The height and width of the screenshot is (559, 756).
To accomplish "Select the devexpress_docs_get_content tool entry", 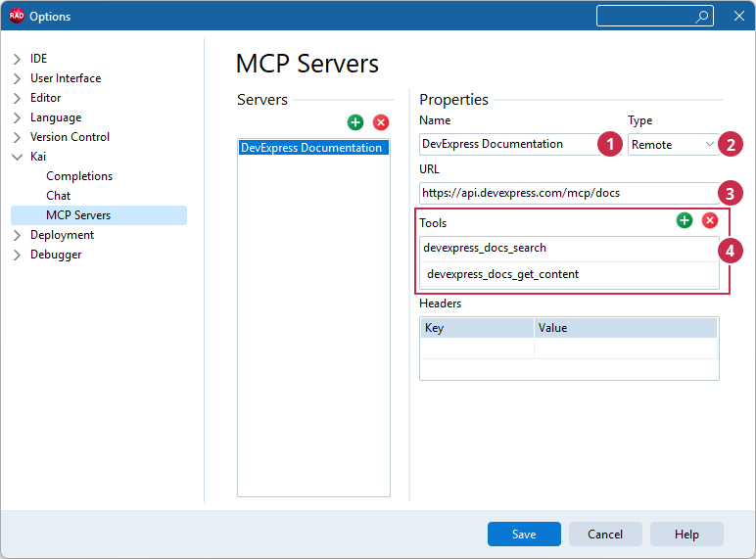I will pos(569,274).
